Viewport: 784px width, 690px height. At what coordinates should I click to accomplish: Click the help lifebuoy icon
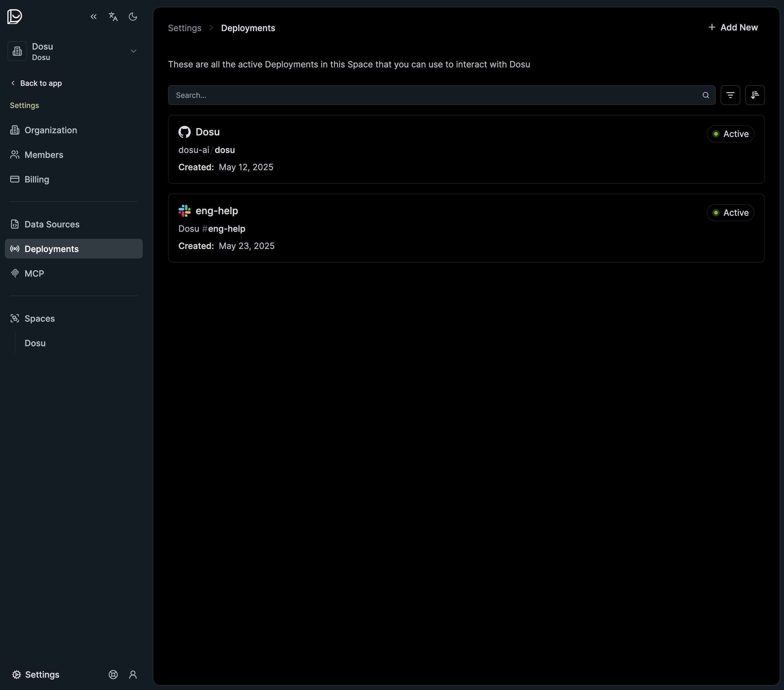coord(113,674)
